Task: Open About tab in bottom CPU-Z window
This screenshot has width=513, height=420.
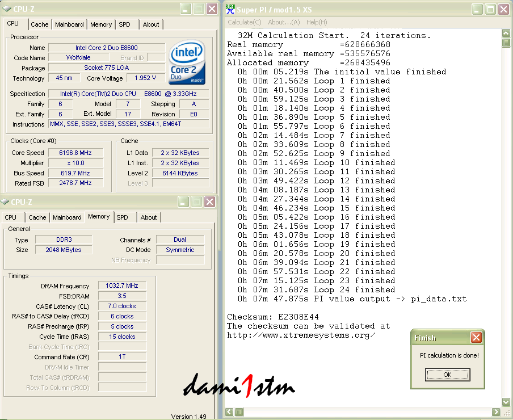Action: point(149,217)
